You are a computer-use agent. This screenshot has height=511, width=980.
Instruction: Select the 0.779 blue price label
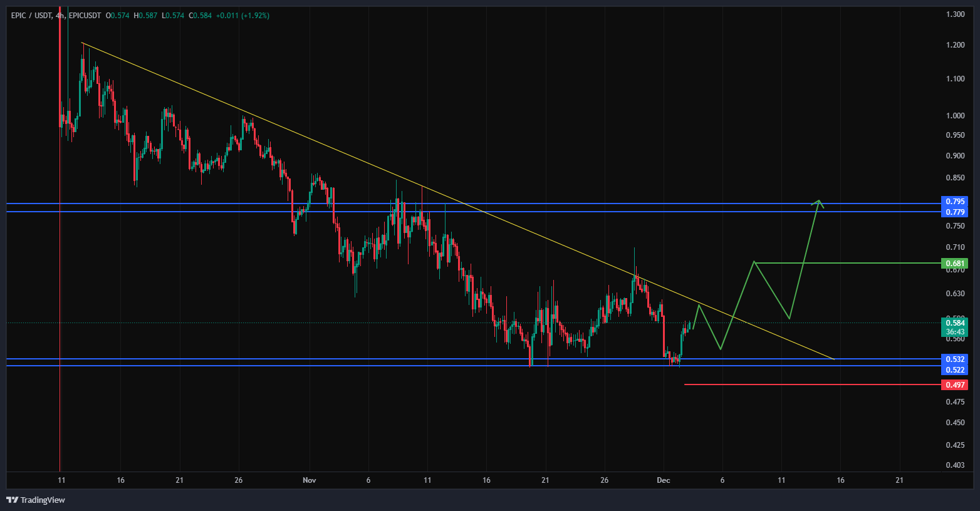point(955,212)
